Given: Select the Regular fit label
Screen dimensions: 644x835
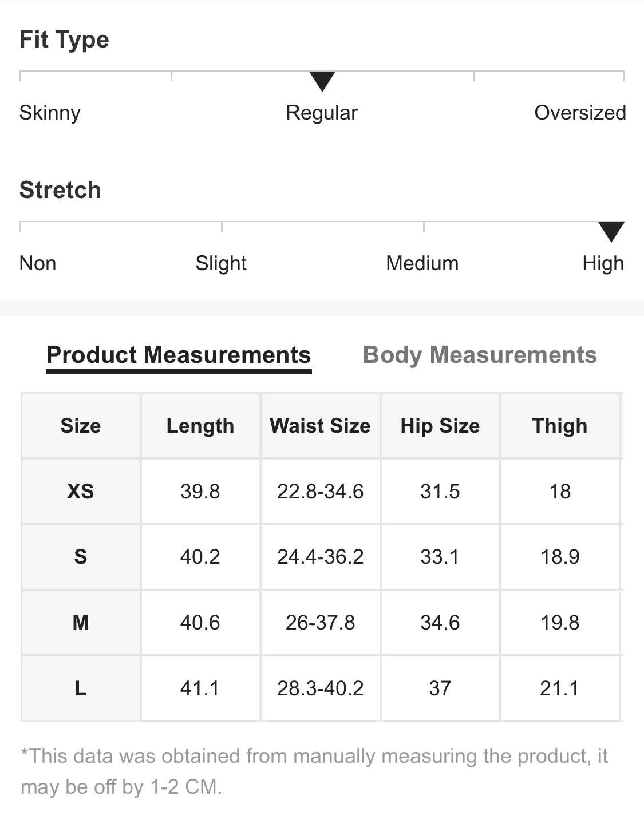Looking at the screenshot, I should (322, 113).
